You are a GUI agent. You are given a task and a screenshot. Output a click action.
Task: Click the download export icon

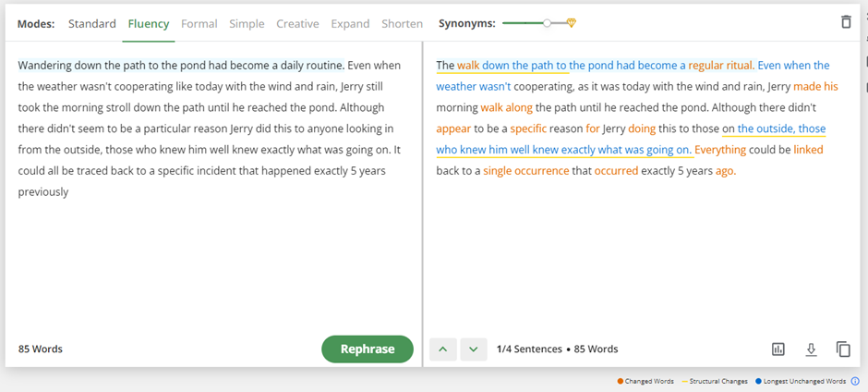coord(811,349)
